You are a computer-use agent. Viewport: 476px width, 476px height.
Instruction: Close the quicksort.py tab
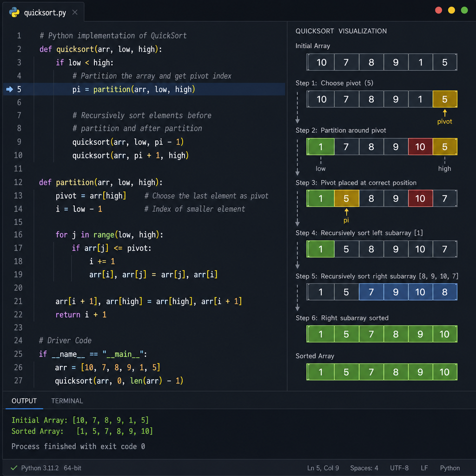tap(75, 13)
